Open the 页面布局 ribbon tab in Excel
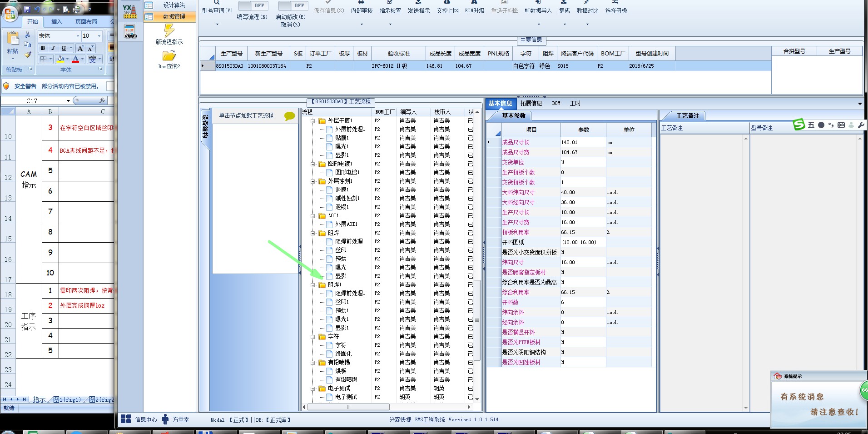Viewport: 868px width, 434px height. click(x=86, y=21)
